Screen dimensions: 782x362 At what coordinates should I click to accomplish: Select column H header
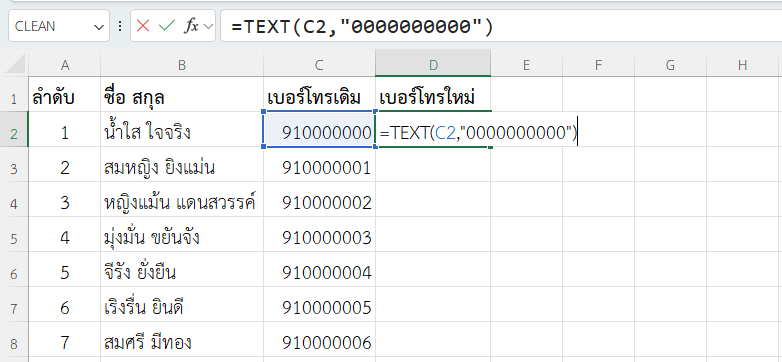pos(743,65)
